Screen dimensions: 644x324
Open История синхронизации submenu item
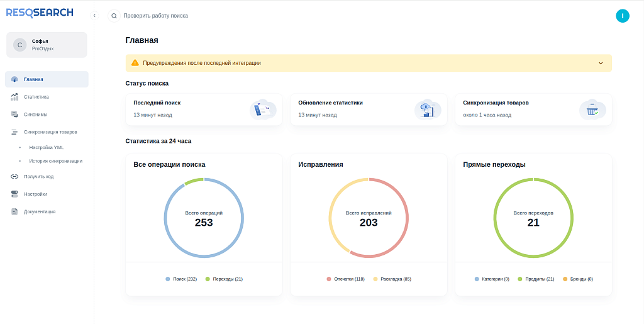coord(55,160)
